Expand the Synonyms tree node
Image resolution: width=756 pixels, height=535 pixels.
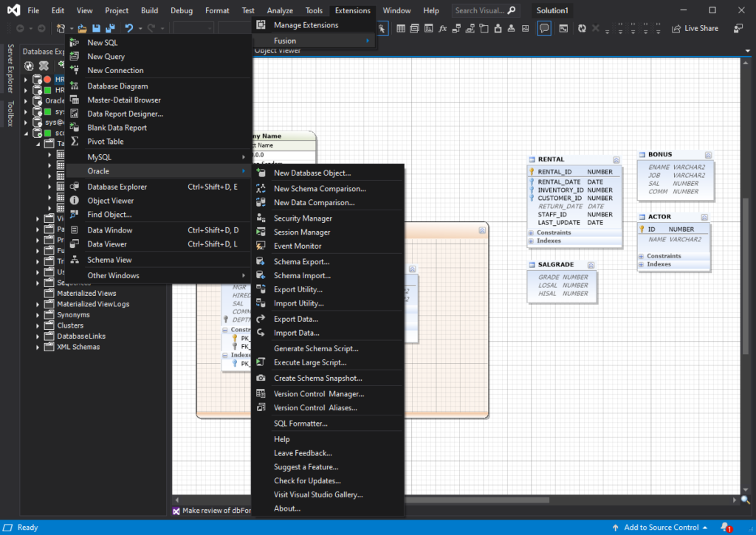click(x=38, y=315)
